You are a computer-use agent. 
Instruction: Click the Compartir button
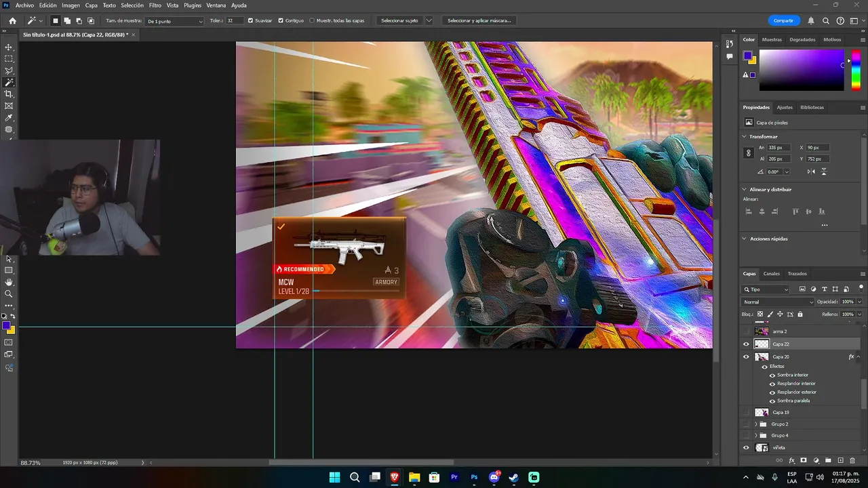pyautogui.click(x=783, y=20)
